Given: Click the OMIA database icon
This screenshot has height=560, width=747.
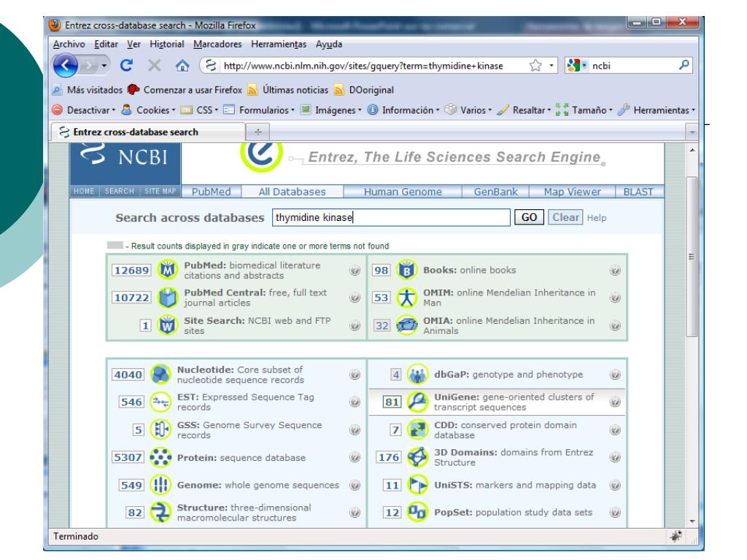Looking at the screenshot, I should 407,325.
